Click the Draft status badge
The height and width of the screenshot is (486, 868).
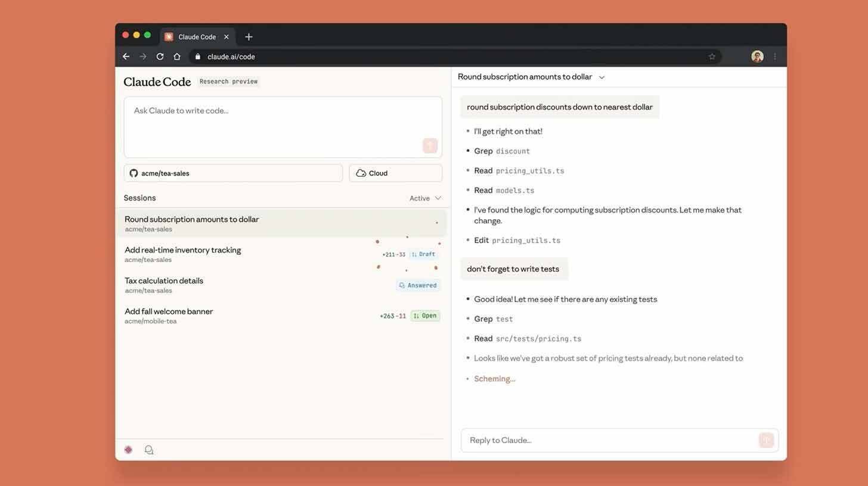pyautogui.click(x=424, y=254)
